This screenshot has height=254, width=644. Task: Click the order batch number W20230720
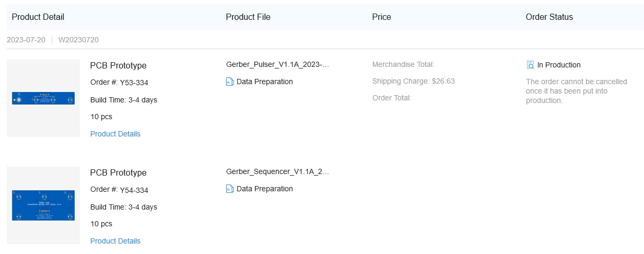pyautogui.click(x=78, y=40)
